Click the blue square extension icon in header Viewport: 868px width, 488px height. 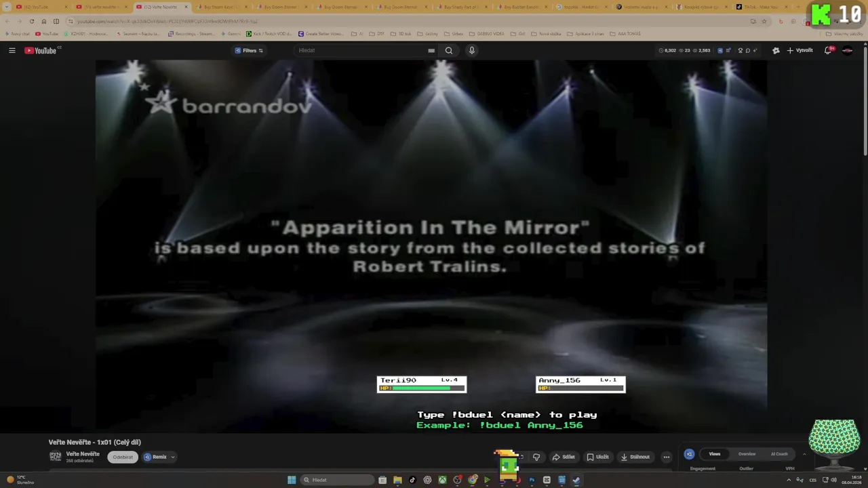coord(720,50)
